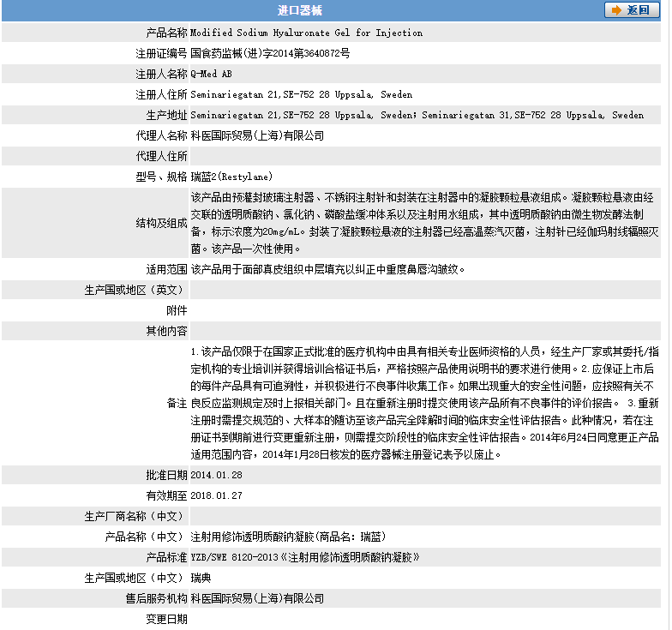Viewport: 672px width, 630px height.
Task: Select the registration number 国食药监械(进)字2014第3640872号
Action: tap(270, 53)
